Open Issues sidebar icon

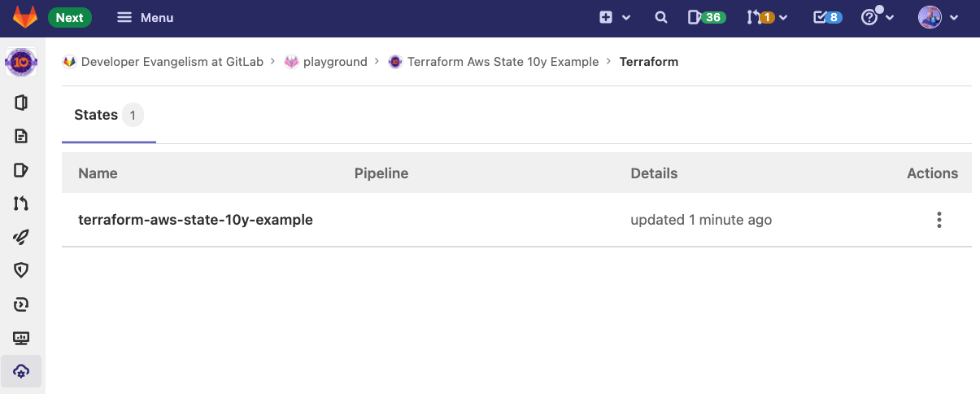click(21, 170)
